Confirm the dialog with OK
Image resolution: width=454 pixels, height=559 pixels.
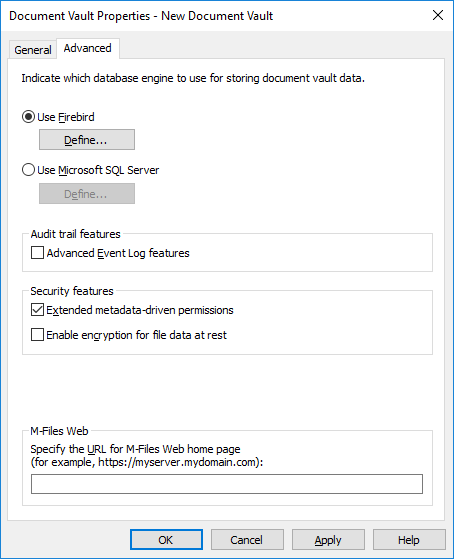click(166, 540)
